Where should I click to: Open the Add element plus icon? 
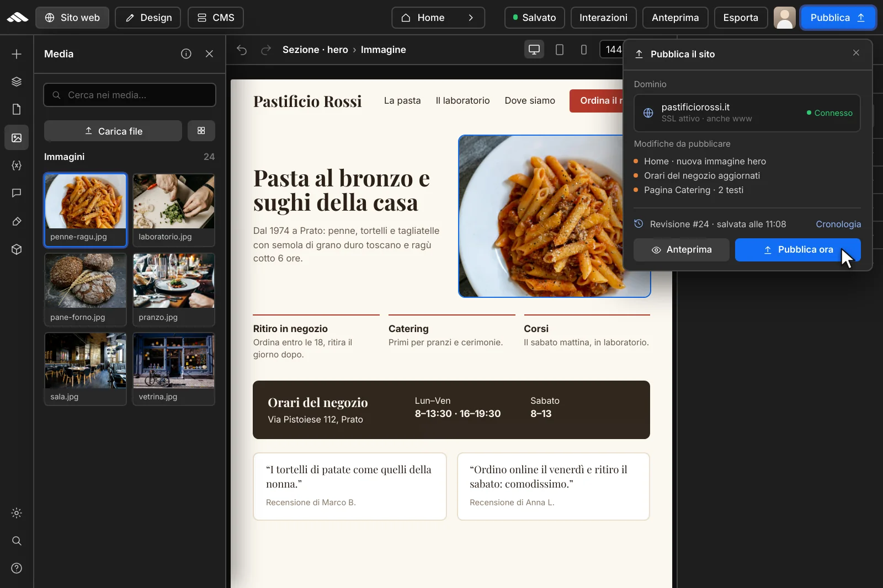click(17, 54)
